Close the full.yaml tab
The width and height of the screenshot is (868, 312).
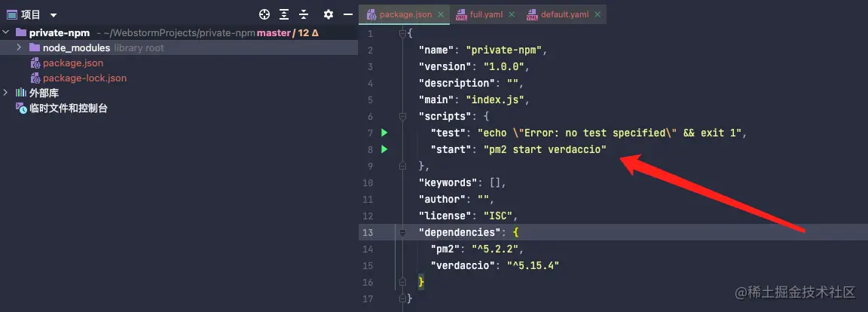512,14
